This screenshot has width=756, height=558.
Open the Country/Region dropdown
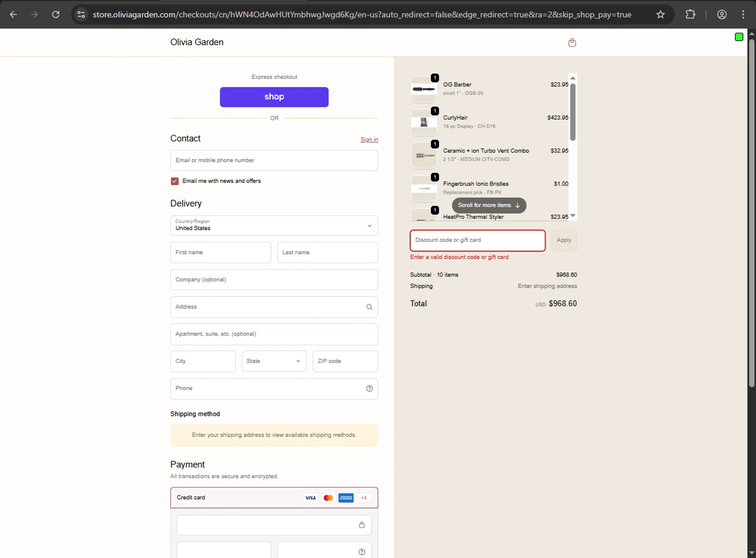[274, 226]
